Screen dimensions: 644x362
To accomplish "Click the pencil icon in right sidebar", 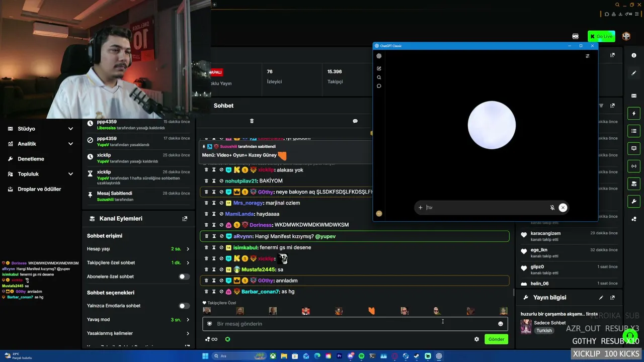I will click(634, 73).
